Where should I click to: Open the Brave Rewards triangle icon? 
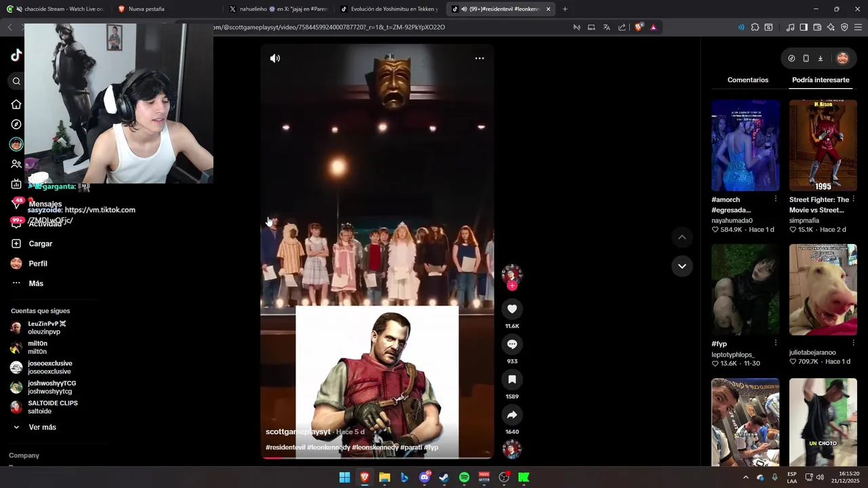[x=653, y=27]
